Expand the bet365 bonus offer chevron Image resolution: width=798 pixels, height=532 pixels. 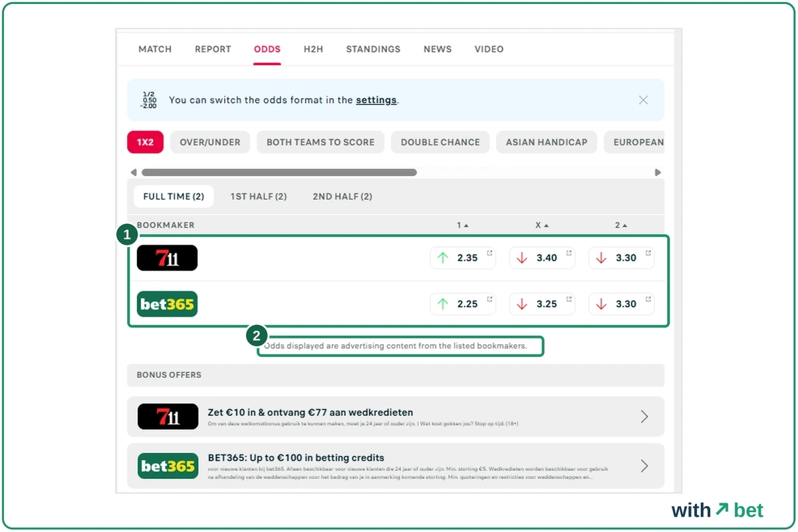(x=644, y=465)
